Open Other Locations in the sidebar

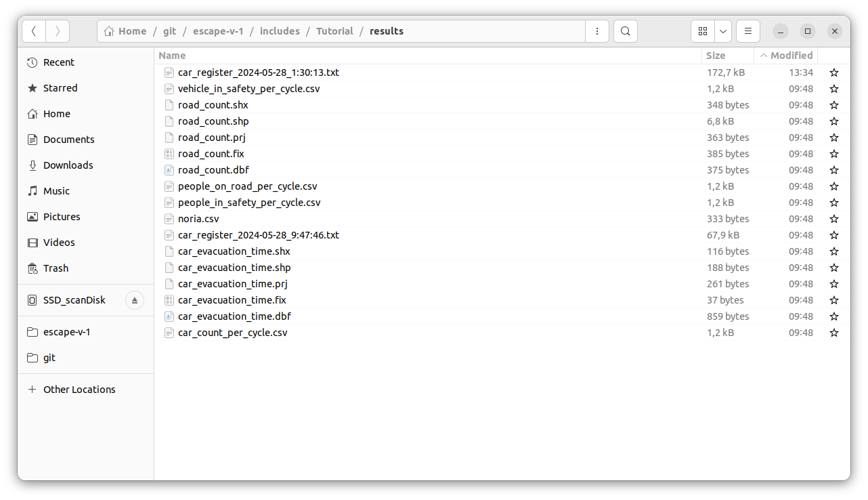[x=79, y=390]
